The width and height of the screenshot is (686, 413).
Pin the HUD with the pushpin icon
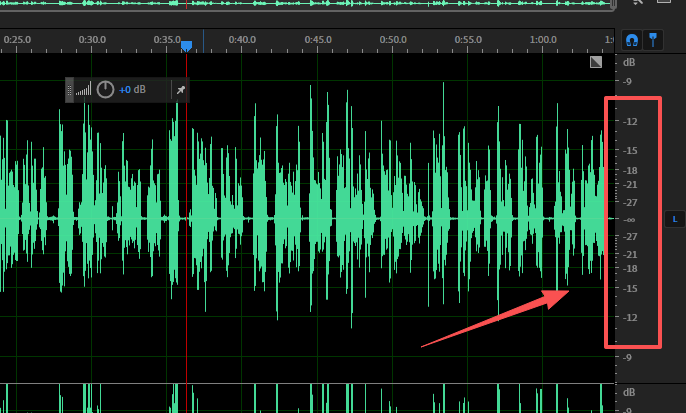(x=181, y=90)
